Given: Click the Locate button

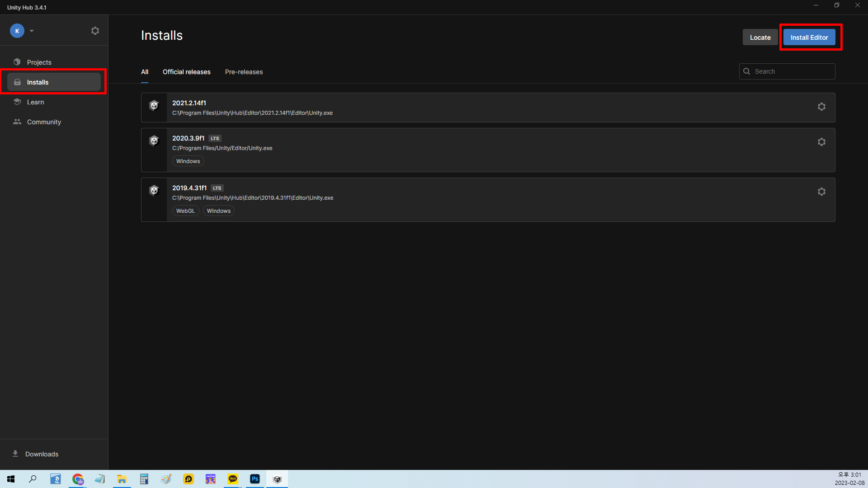Looking at the screenshot, I should tap(760, 38).
